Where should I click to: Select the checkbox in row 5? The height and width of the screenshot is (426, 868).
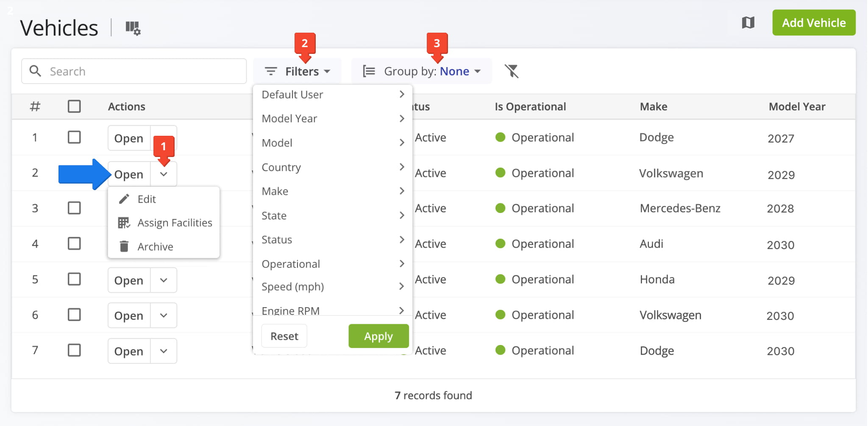(74, 279)
